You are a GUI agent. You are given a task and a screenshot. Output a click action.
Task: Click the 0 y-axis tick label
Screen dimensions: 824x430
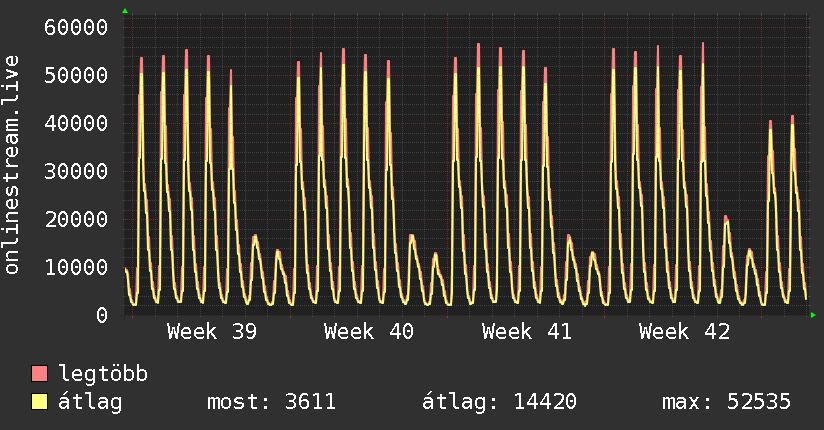[x=101, y=315]
